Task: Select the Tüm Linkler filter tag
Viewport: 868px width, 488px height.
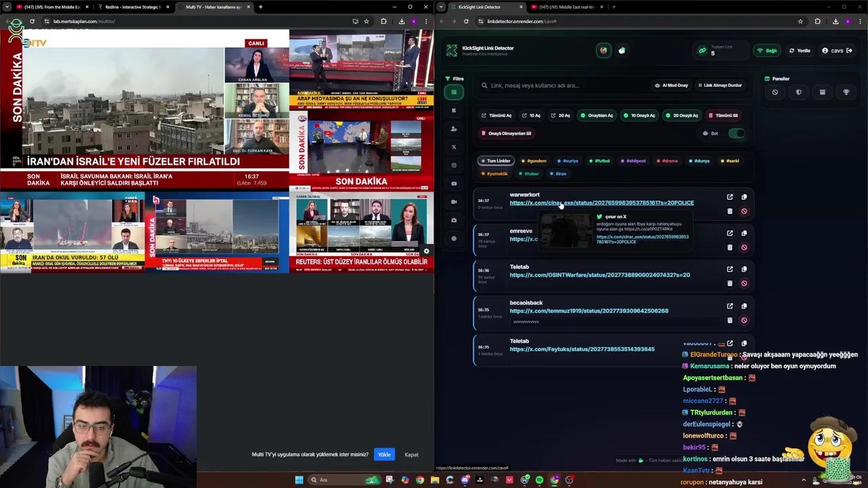Action: pos(495,161)
